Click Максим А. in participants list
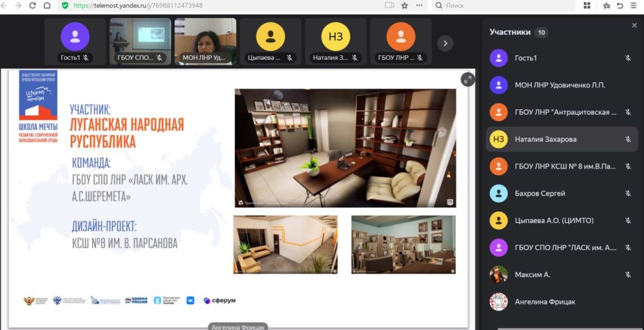This screenshot has height=330, width=644. (562, 275)
